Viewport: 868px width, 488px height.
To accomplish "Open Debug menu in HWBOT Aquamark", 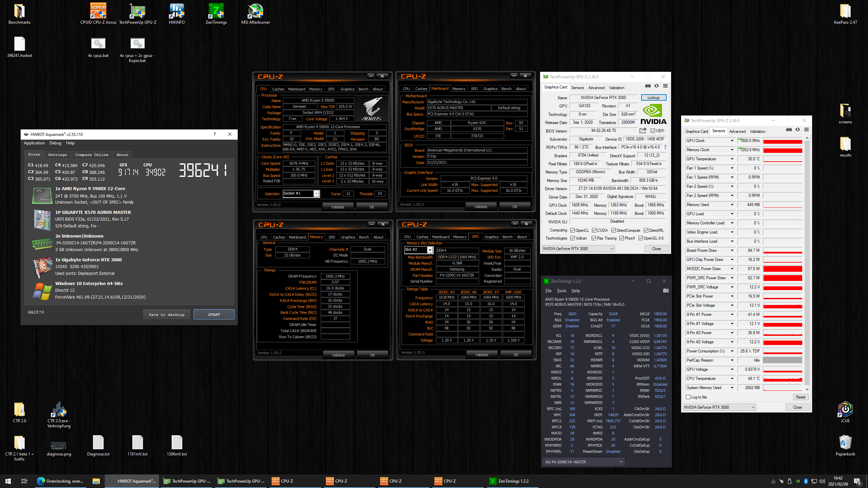I will (x=55, y=143).
